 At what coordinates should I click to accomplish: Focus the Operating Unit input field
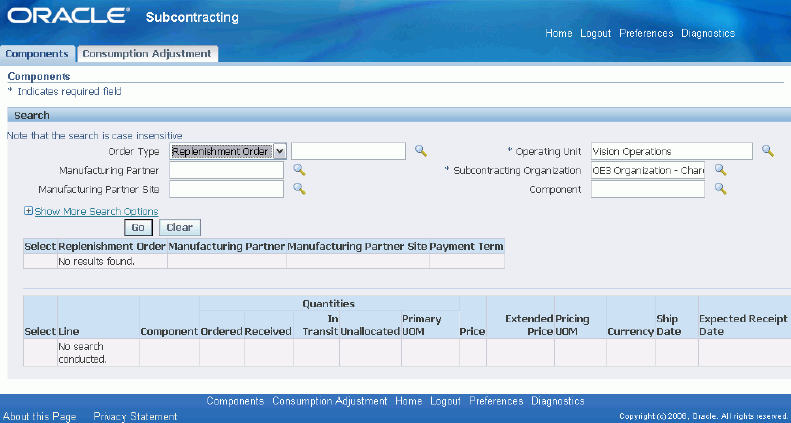click(x=671, y=151)
